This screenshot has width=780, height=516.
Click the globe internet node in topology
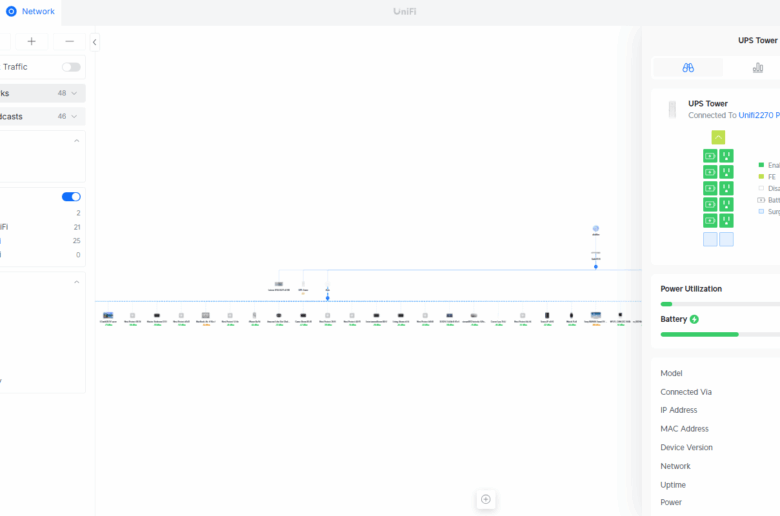596,230
